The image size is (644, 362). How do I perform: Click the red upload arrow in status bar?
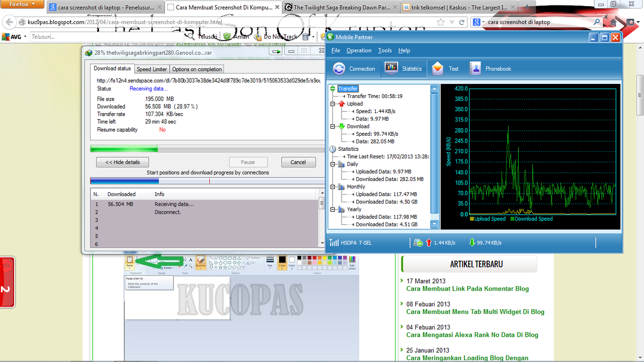[x=429, y=243]
